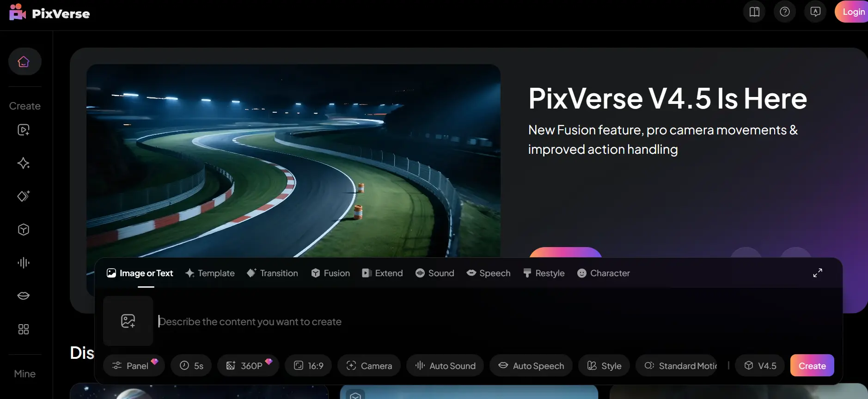Open the Camera movement dropdown
This screenshot has width=868, height=399.
pyautogui.click(x=369, y=365)
